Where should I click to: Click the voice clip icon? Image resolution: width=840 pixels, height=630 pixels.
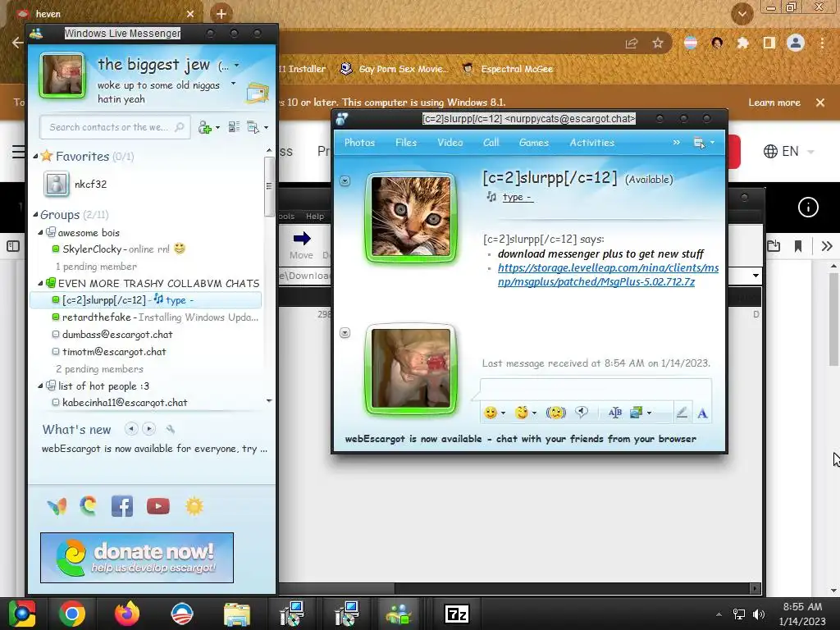tap(582, 412)
